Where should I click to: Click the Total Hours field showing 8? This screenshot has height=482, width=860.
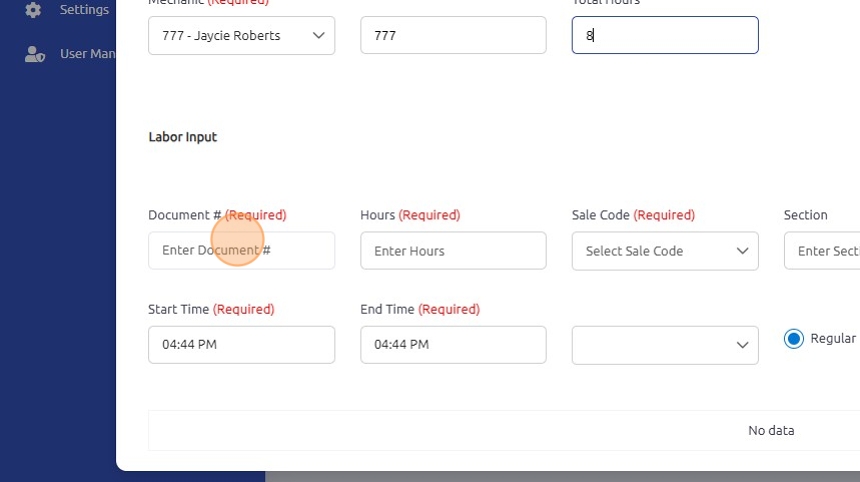(665, 35)
